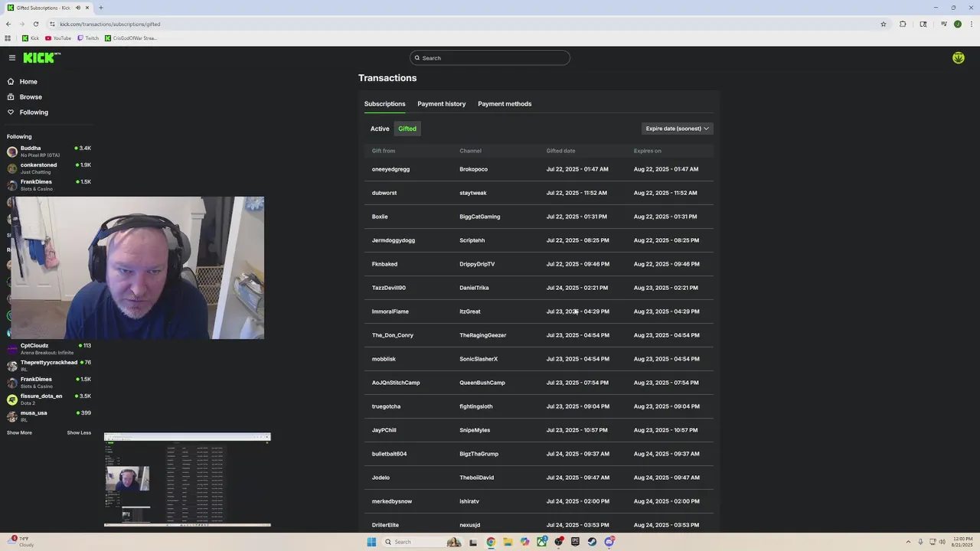
Task: Open the Twitch bookmark
Action: coord(89,37)
